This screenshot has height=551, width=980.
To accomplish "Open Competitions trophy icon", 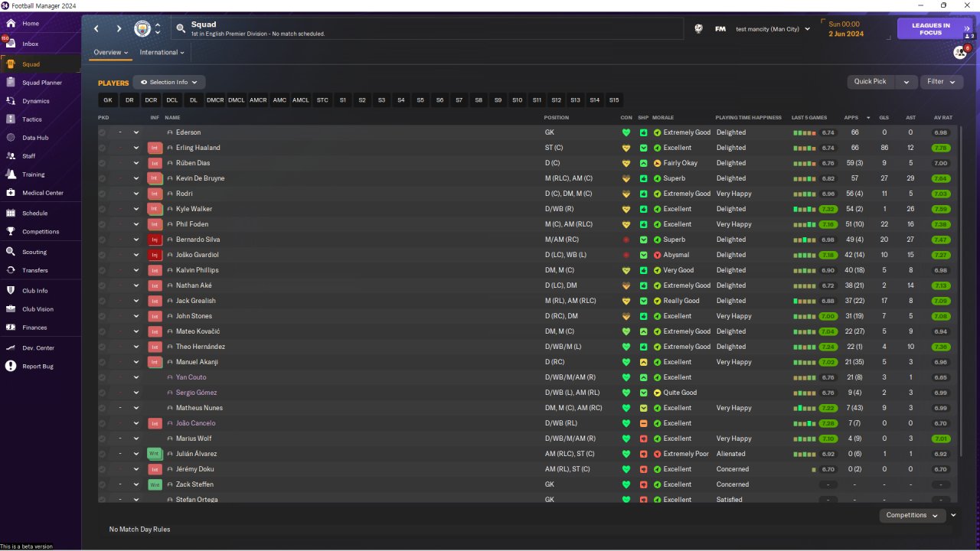I will (11, 232).
